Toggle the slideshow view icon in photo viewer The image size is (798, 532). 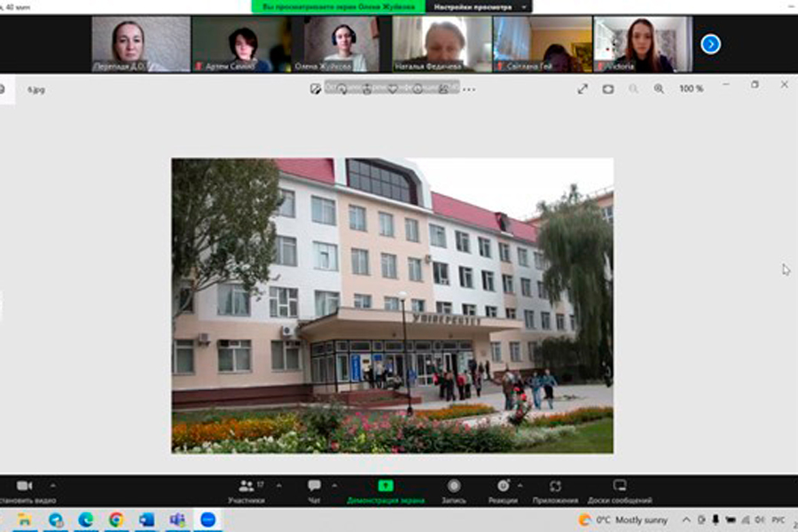pyautogui.click(x=608, y=89)
